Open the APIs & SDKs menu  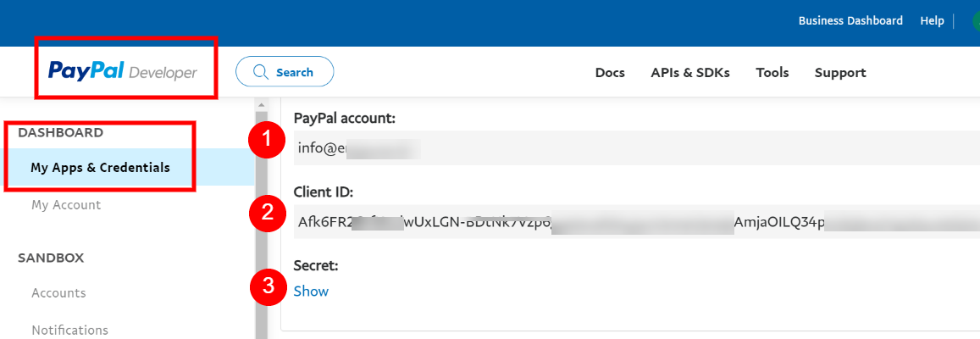[x=690, y=73]
